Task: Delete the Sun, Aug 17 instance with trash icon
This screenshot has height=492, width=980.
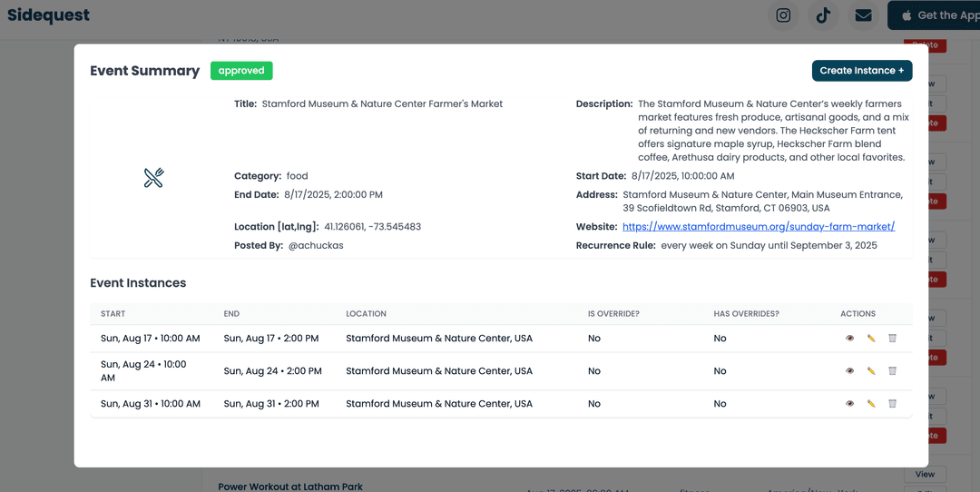Action: point(893,339)
